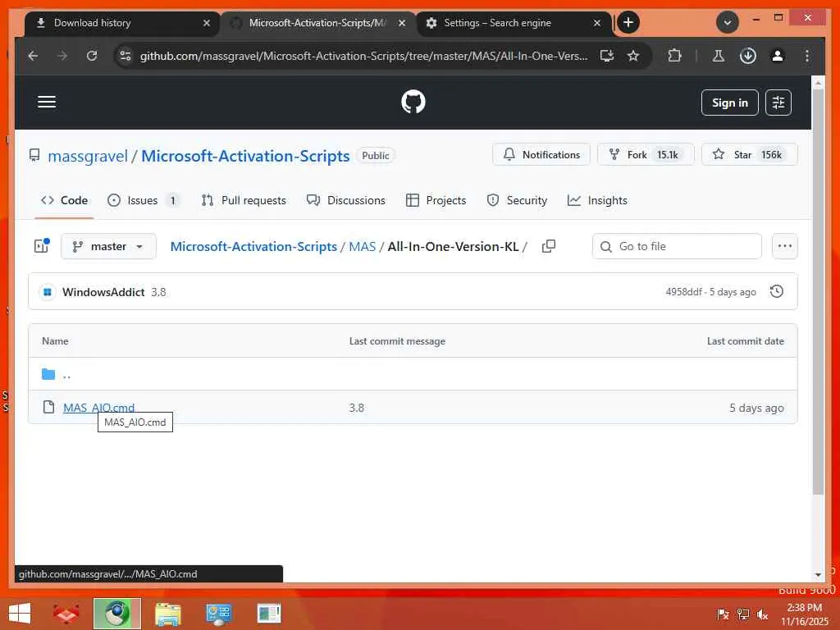Open browser Extensions puzzle icon
This screenshot has height=630, width=840.
674,56
